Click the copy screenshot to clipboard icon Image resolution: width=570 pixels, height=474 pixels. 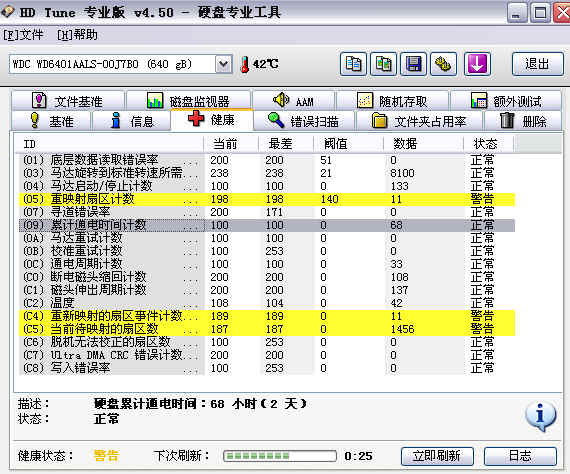(x=384, y=64)
